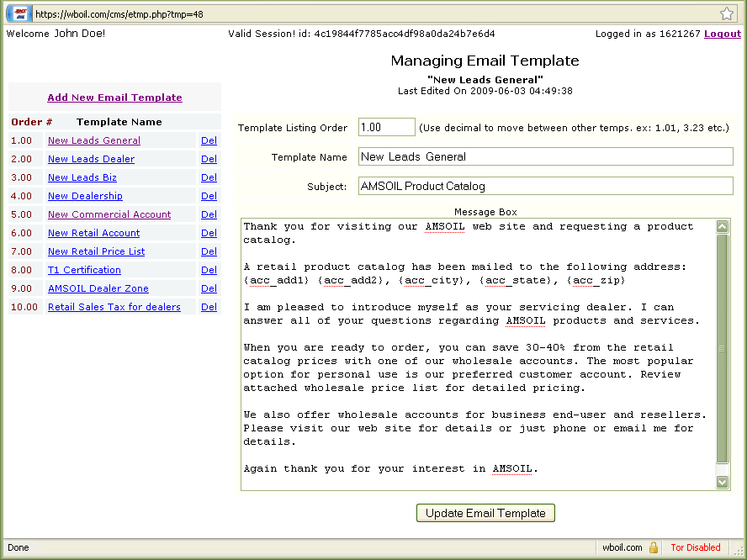Delete the New Leads Dealer template
Viewport: 747px width, 560px height.
click(x=209, y=159)
